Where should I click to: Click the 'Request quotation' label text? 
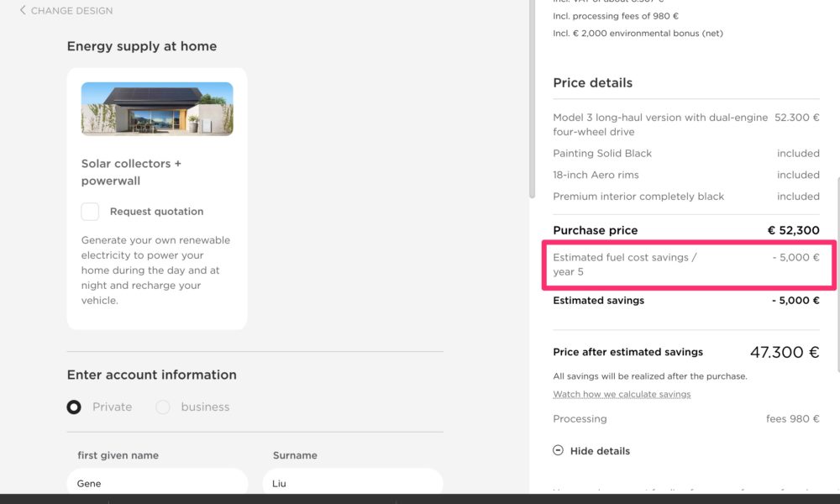156,212
